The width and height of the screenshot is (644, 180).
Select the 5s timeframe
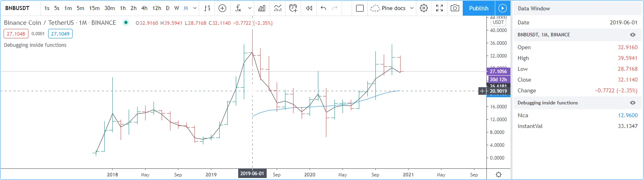pyautogui.click(x=57, y=8)
